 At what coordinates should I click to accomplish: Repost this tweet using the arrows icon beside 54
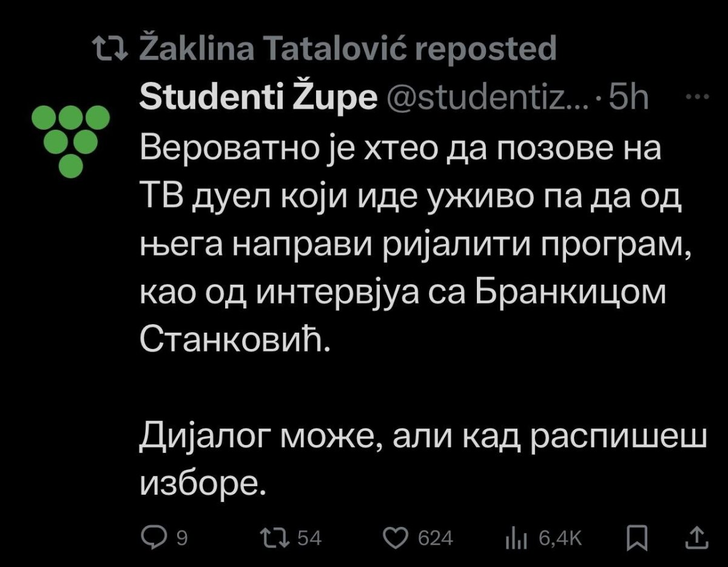[x=269, y=537]
